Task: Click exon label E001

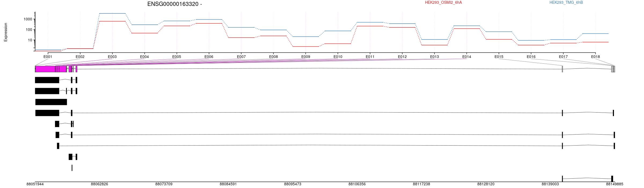Action: click(48, 57)
